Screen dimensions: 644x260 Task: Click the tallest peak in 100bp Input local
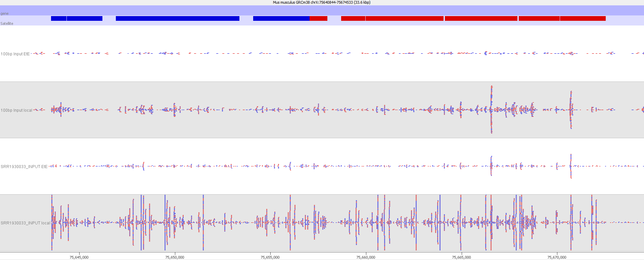coord(492,110)
